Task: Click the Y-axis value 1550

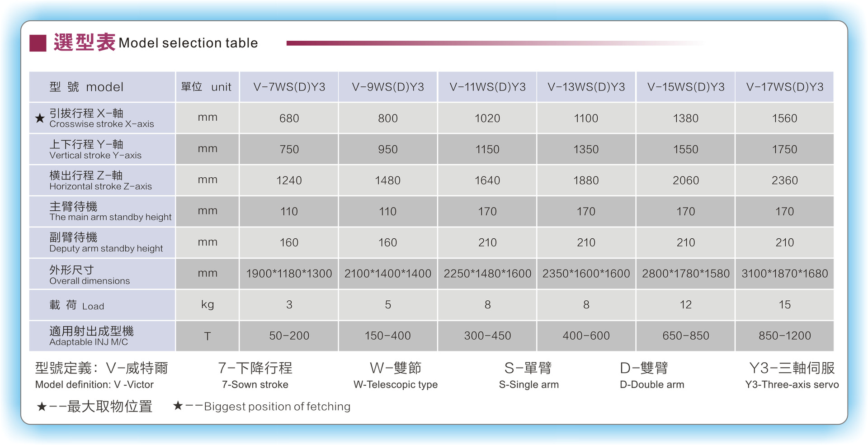Action: pyautogui.click(x=686, y=150)
